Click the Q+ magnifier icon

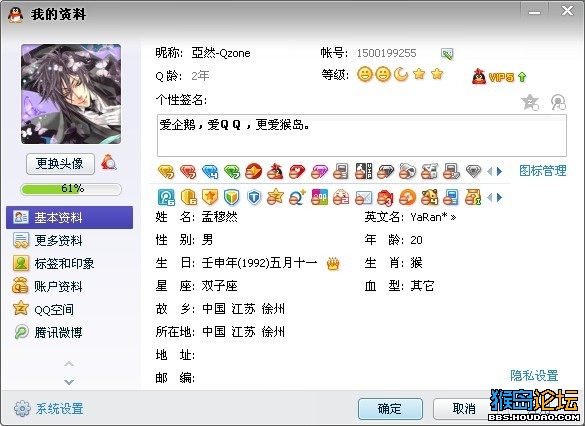(297, 197)
